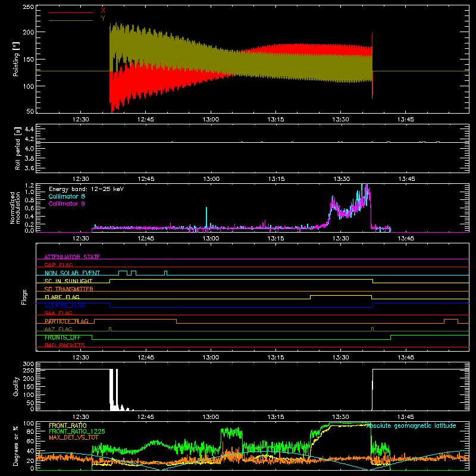Select the cyan 'Collimator 8' legend entry
This screenshot has height=476, width=476.
coord(67,196)
